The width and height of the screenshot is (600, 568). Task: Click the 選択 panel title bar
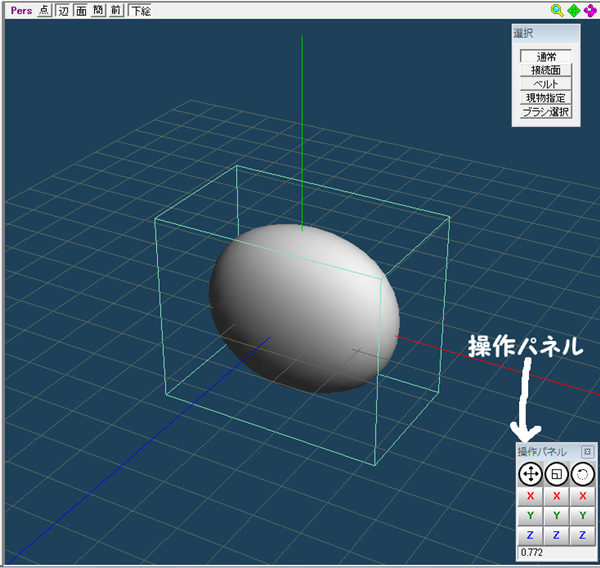(x=546, y=34)
